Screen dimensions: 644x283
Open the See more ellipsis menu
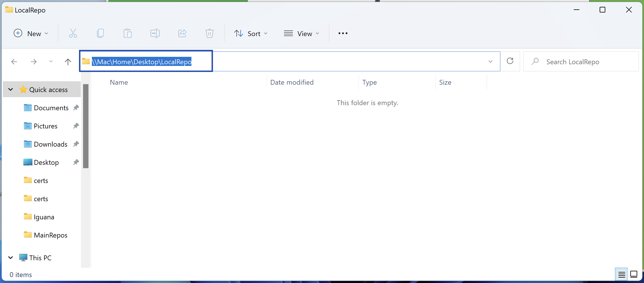pyautogui.click(x=343, y=34)
